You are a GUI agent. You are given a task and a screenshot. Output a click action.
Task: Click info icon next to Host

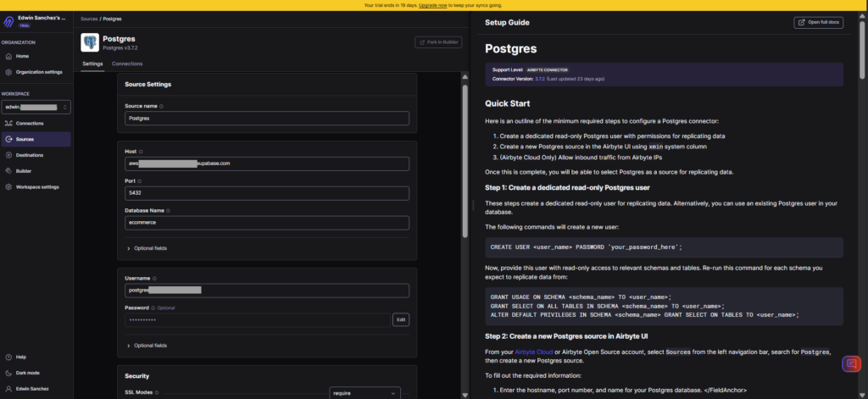pos(141,152)
